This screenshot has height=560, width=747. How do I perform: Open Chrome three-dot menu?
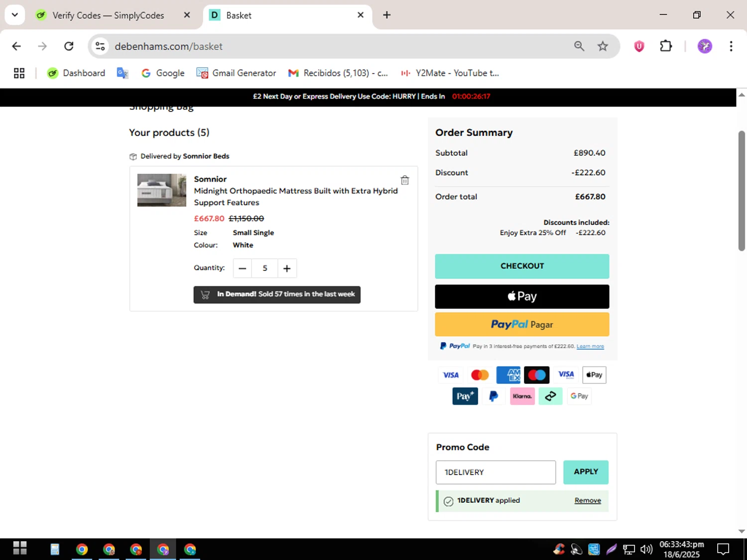tap(731, 46)
